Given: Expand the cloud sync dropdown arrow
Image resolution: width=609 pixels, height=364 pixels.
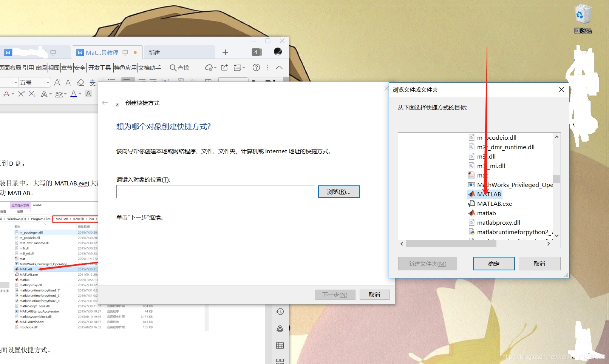Looking at the screenshot, I should click(x=215, y=68).
